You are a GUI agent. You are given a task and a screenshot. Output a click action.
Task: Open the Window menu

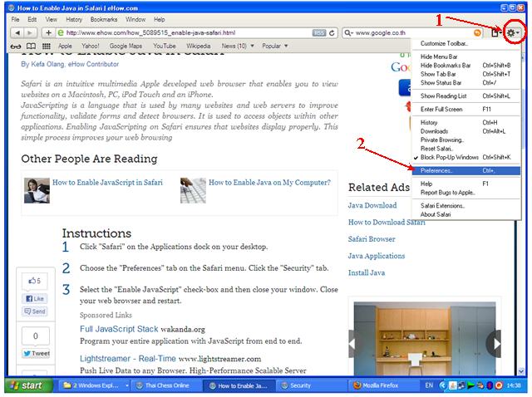click(135, 20)
